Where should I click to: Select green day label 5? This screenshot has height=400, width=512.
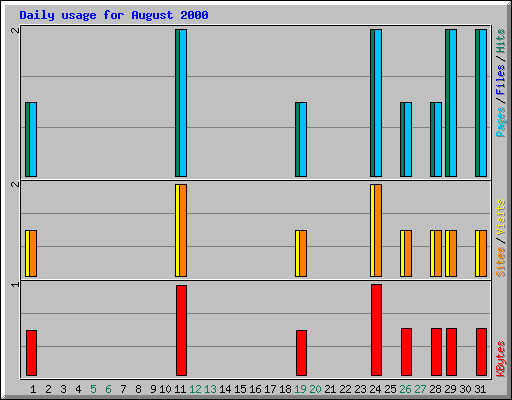[x=93, y=389]
